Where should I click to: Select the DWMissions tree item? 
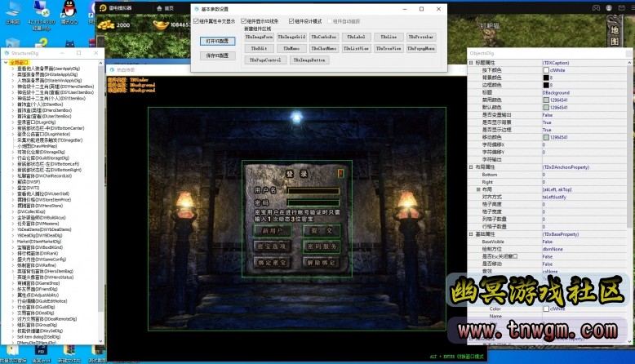click(x=38, y=224)
